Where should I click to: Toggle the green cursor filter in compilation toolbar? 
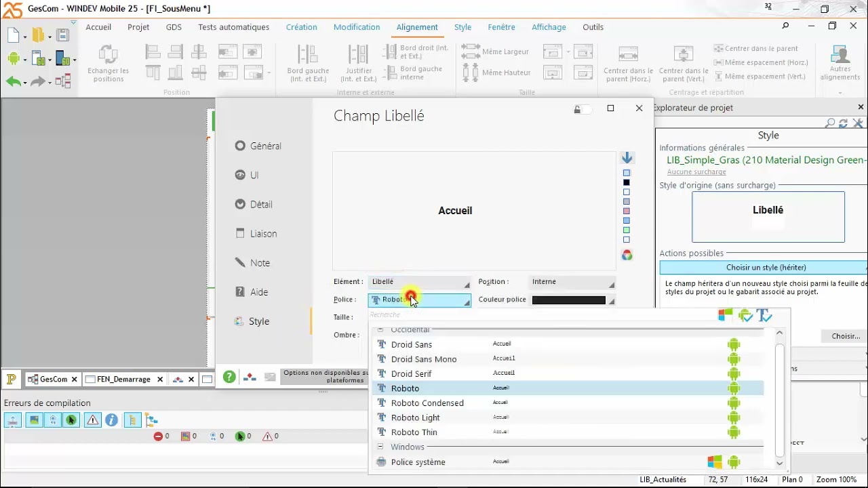pyautogui.click(x=71, y=420)
